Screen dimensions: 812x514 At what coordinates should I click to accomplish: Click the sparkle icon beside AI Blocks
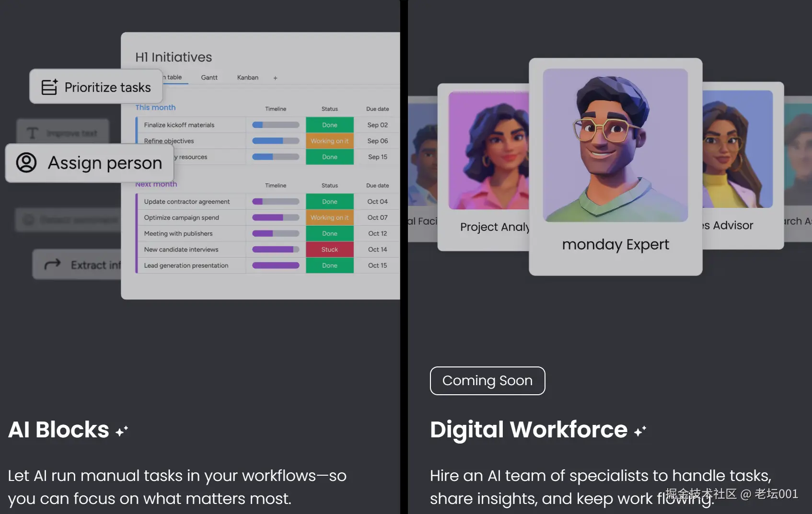122,431
